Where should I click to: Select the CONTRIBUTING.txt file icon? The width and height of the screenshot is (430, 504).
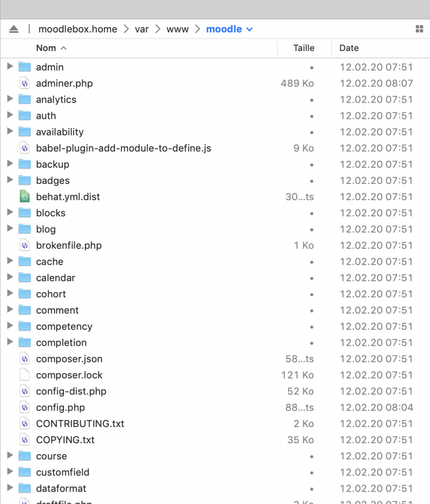(x=25, y=424)
